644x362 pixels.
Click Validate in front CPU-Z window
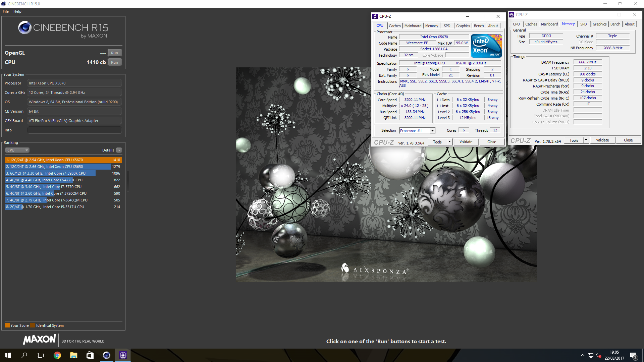point(466,142)
